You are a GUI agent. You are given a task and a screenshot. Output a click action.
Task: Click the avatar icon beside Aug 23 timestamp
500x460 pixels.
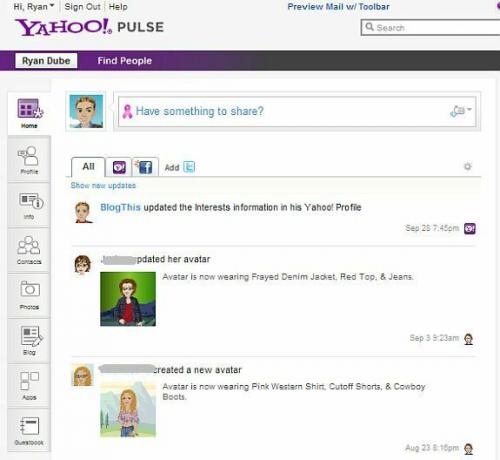(x=469, y=449)
